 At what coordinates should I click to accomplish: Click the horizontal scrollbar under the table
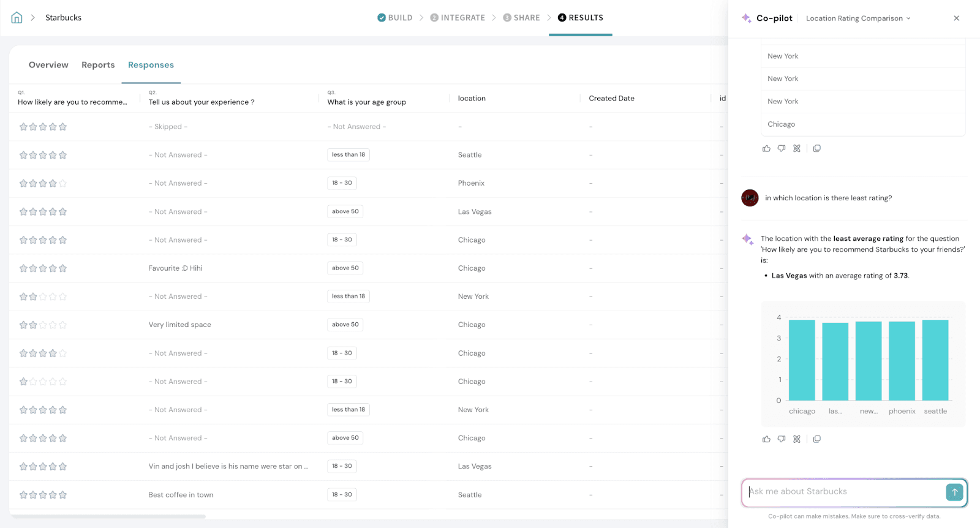coord(110,516)
